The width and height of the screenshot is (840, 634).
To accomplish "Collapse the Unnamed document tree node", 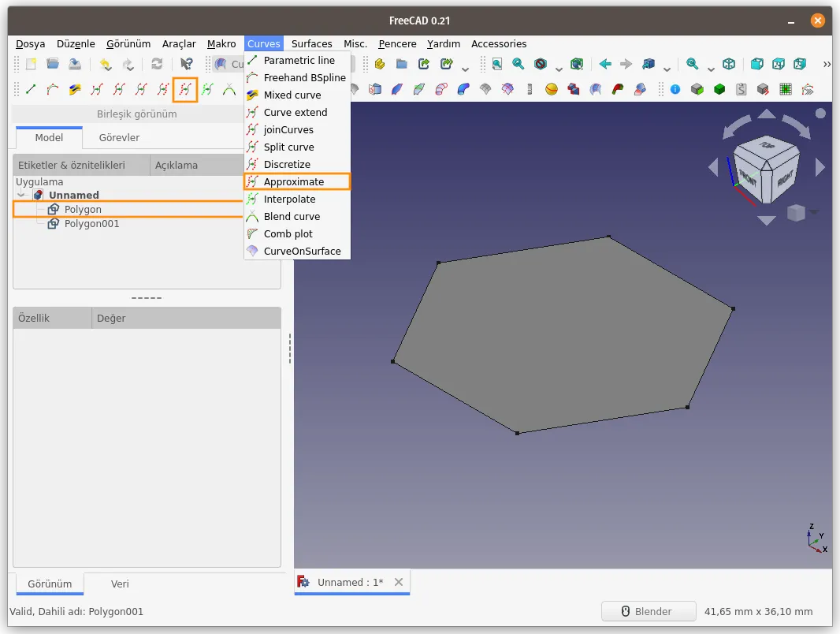I will pyautogui.click(x=21, y=195).
